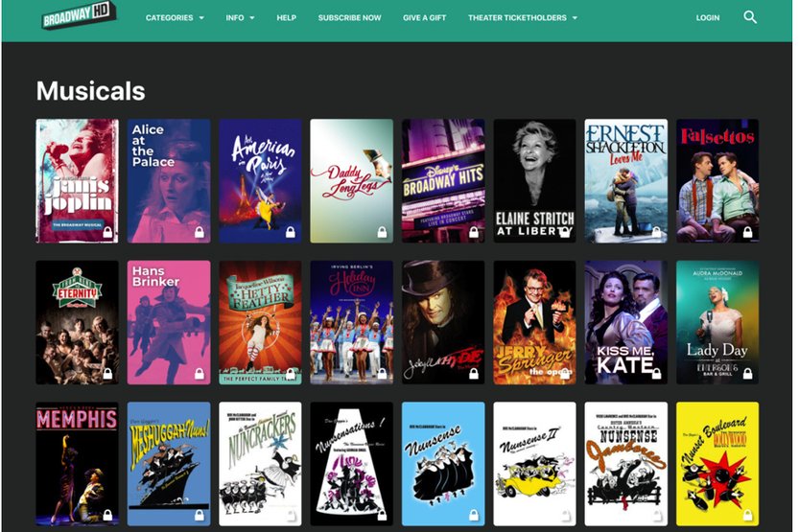Click the Login link
The image size is (799, 532).
point(708,18)
